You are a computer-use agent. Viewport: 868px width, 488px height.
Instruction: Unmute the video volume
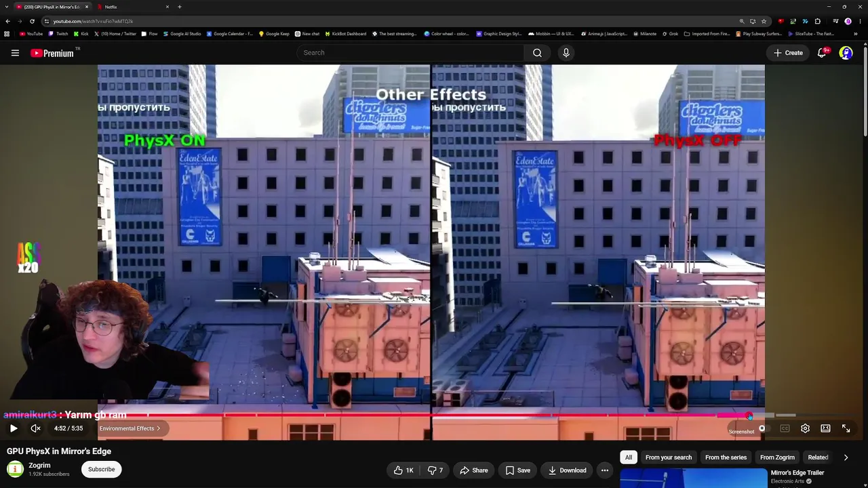(36, 428)
